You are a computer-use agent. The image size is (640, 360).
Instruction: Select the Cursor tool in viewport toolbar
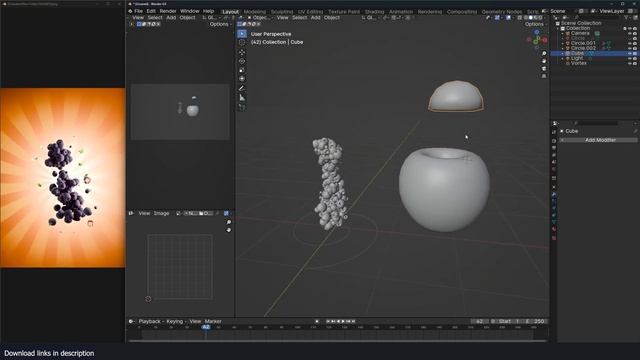242,42
